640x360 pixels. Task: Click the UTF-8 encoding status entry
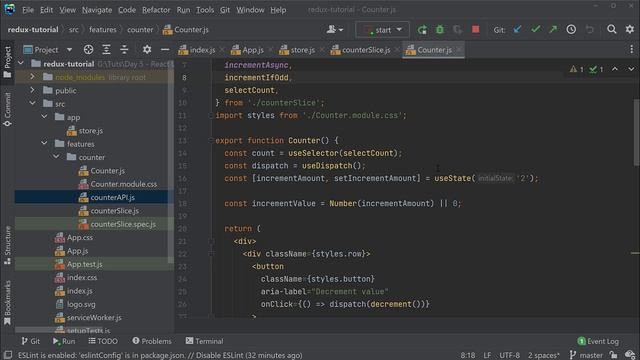(x=509, y=355)
